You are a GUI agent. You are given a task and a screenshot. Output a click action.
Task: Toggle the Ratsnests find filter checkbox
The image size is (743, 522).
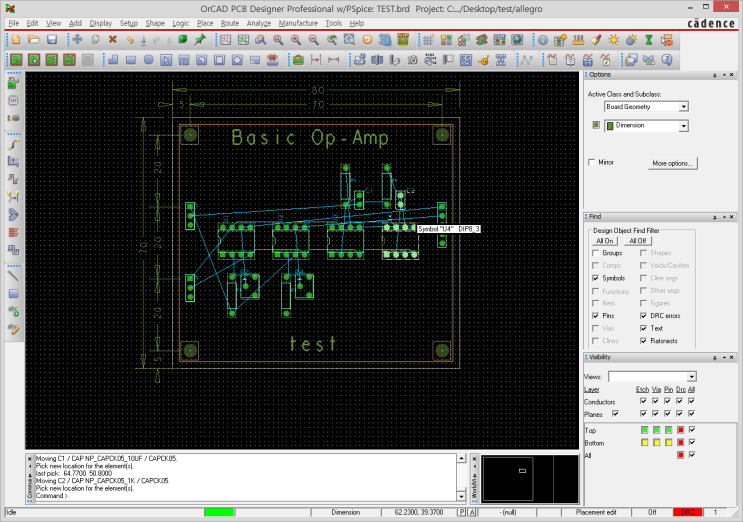pyautogui.click(x=644, y=340)
